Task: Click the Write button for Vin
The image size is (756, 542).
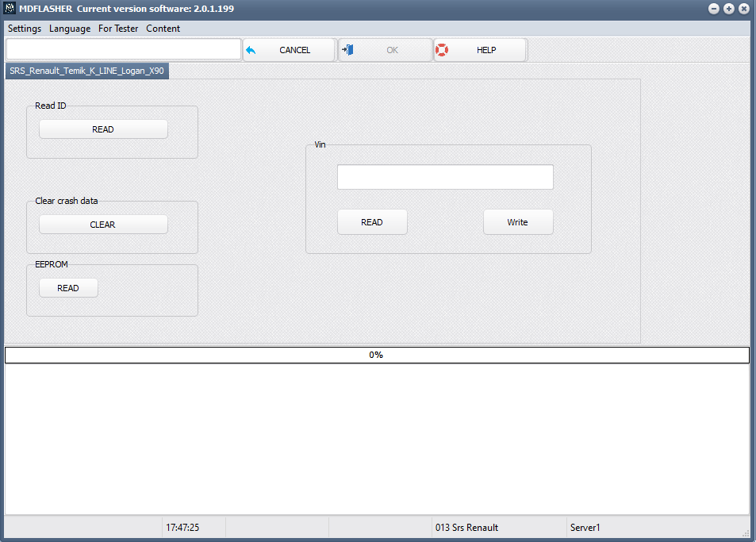Action: coord(518,222)
